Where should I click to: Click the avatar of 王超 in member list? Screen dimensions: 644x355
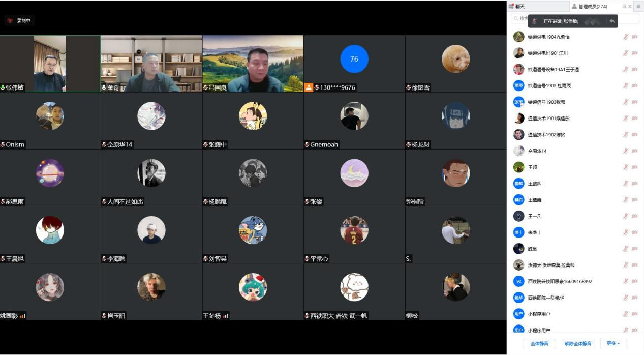(x=518, y=167)
